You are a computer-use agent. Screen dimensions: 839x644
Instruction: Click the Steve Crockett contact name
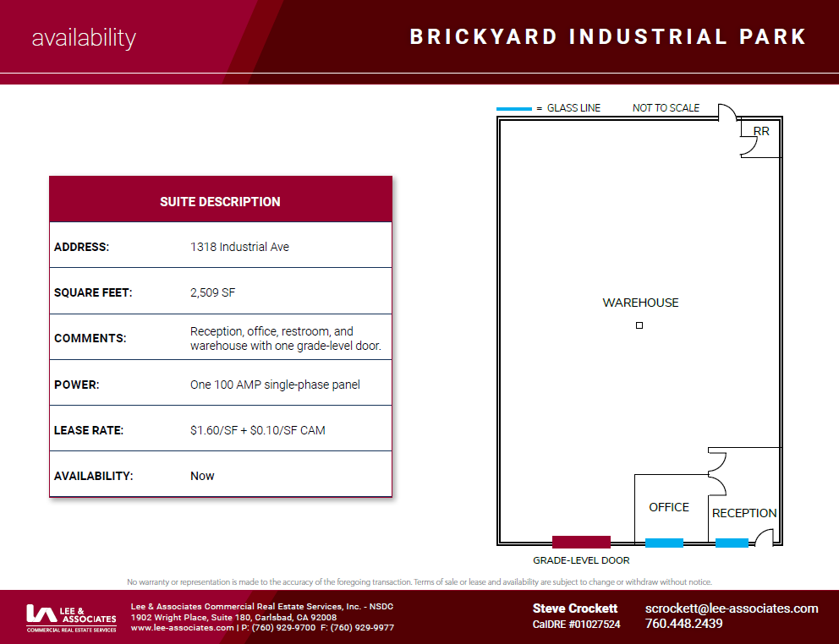tap(575, 609)
